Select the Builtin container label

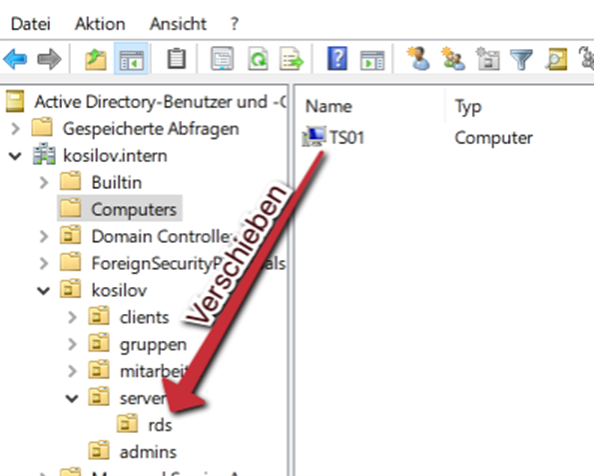pos(117,183)
